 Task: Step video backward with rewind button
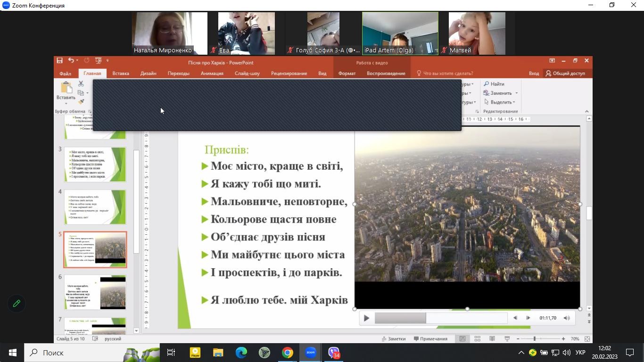(x=515, y=318)
